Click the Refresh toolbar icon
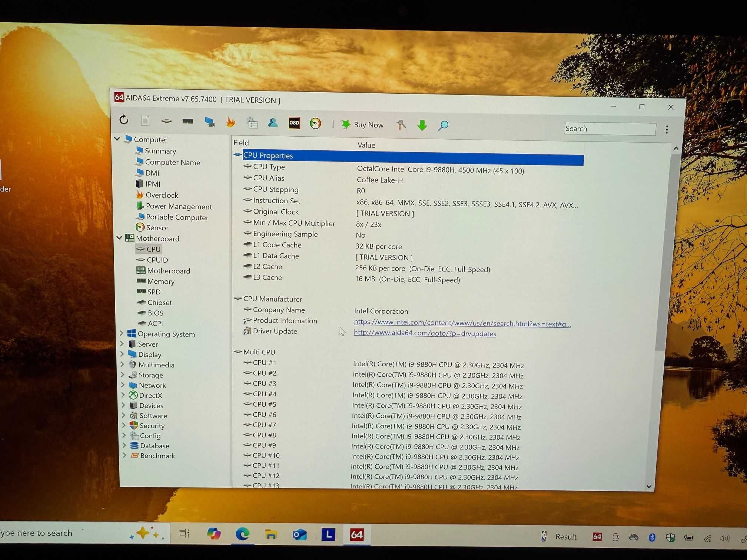747x560 pixels. coord(124,120)
